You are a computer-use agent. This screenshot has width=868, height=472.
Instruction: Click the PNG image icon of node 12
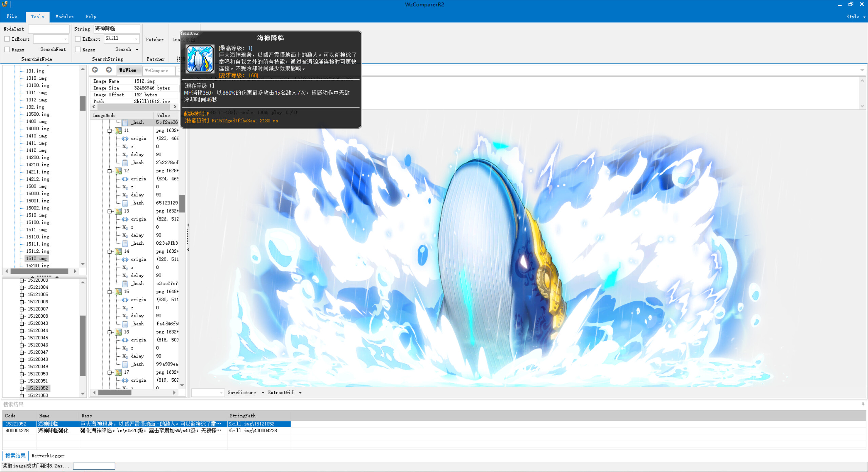click(x=118, y=171)
